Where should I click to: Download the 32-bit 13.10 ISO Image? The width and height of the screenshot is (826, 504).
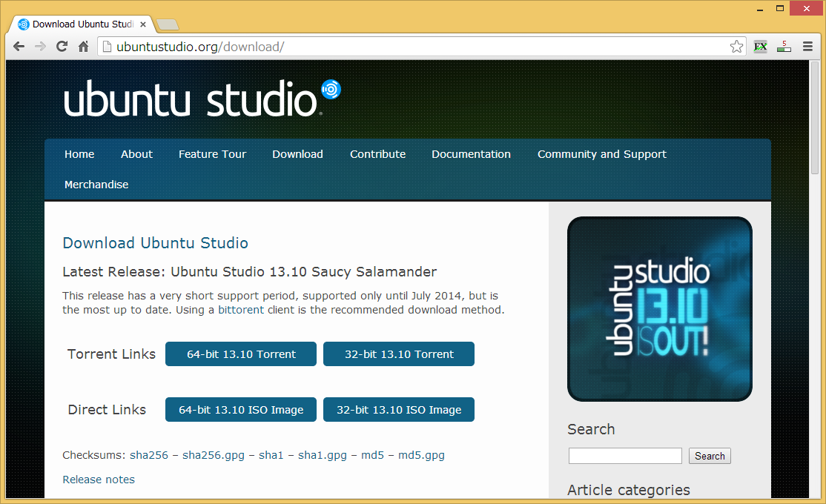(x=399, y=410)
